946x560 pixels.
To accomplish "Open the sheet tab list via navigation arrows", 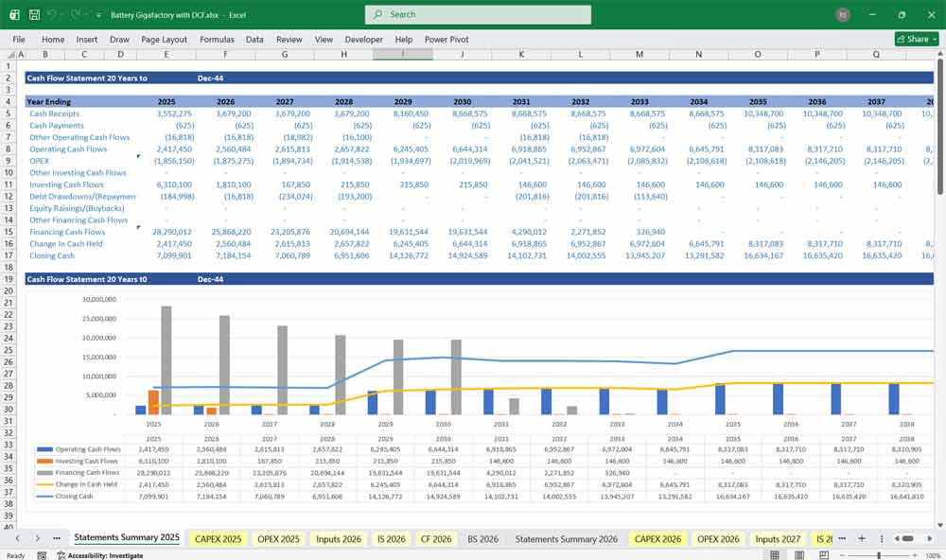I will click(x=19, y=537).
